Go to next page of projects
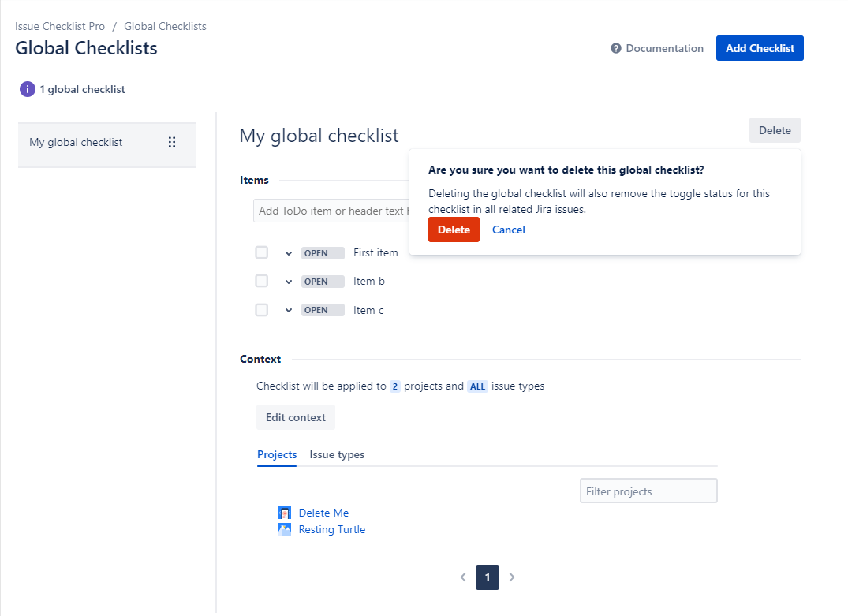 tap(512, 577)
